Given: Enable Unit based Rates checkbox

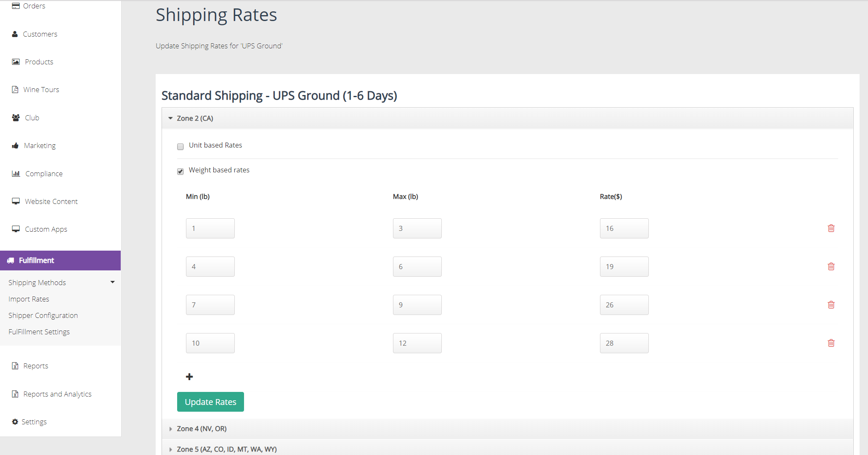Looking at the screenshot, I should (x=181, y=147).
